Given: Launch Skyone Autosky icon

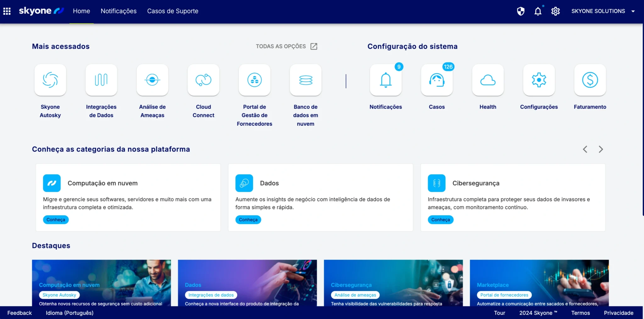Looking at the screenshot, I should (x=50, y=80).
